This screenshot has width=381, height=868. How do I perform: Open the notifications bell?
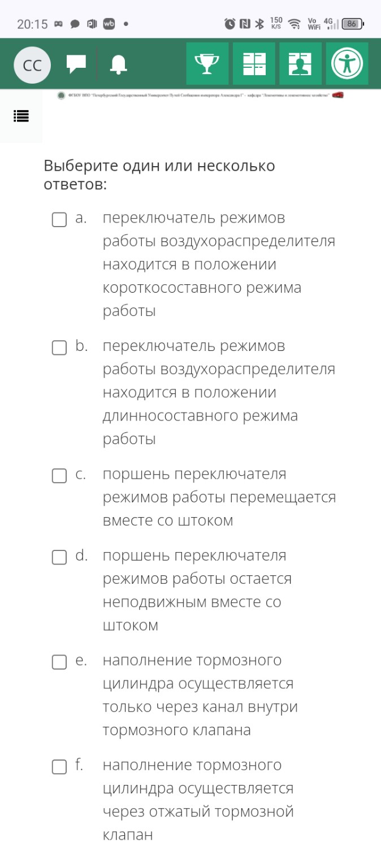pyautogui.click(x=118, y=63)
